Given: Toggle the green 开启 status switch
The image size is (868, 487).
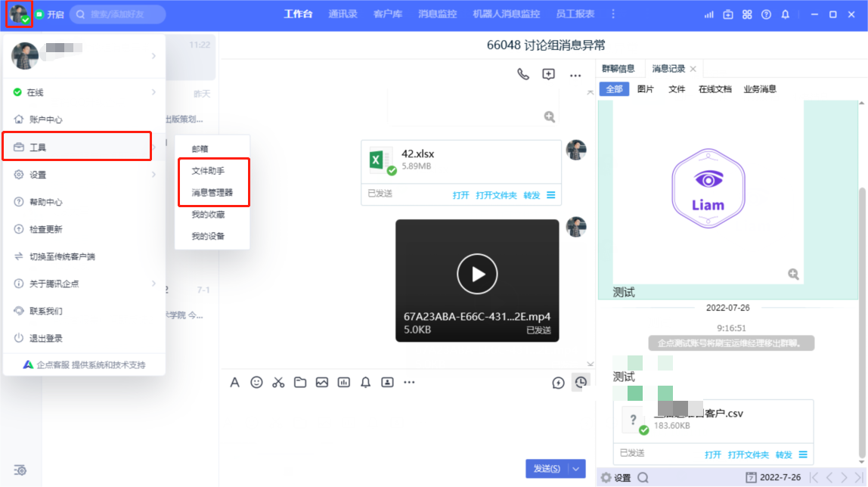Looking at the screenshot, I should (x=50, y=14).
